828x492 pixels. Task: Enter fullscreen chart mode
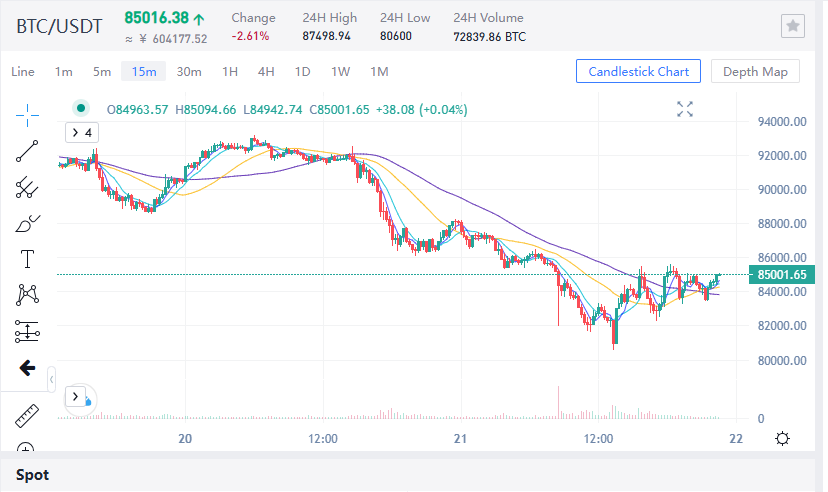point(685,109)
